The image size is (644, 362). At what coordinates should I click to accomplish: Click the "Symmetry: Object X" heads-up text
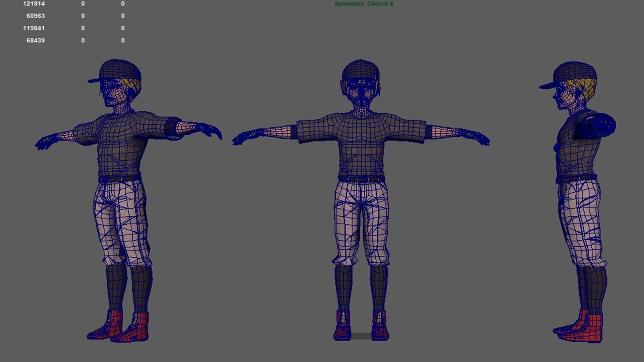(364, 4)
